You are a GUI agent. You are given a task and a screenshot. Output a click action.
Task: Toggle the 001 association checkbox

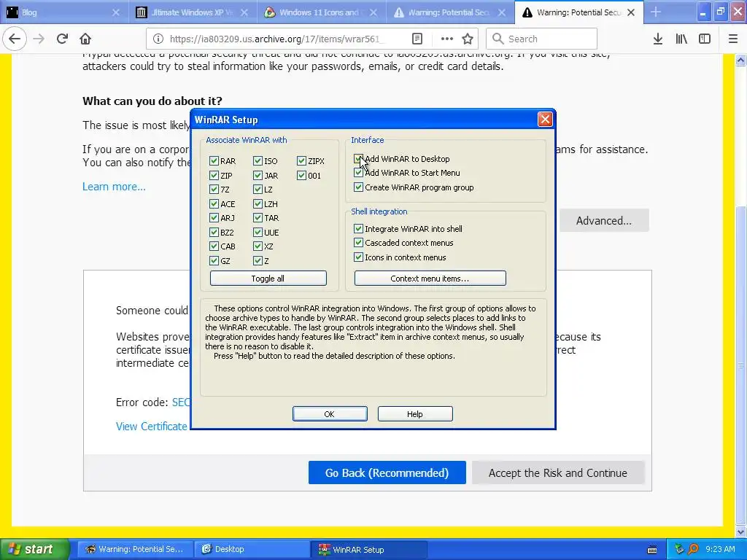[x=301, y=175]
